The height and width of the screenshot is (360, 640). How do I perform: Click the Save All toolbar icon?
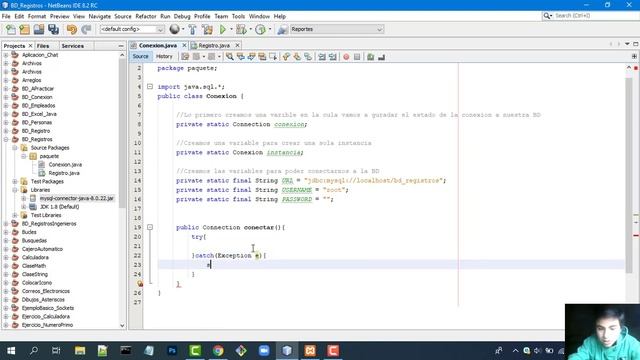click(53, 29)
